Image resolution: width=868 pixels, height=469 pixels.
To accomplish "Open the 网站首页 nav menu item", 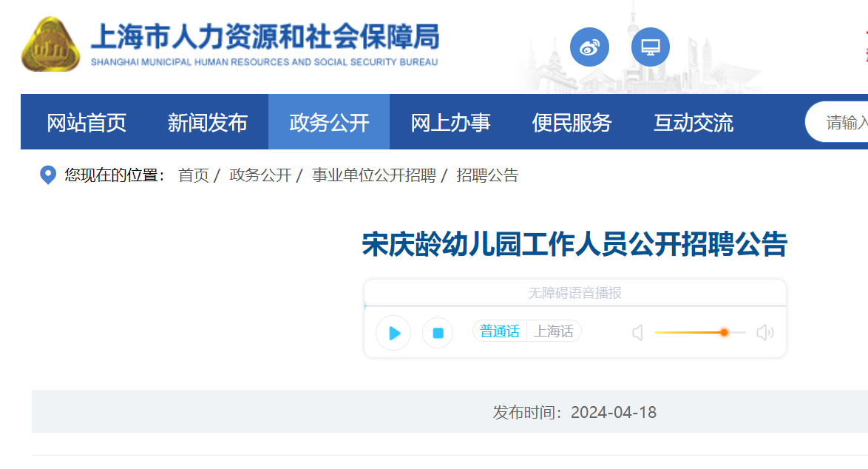I will (87, 122).
